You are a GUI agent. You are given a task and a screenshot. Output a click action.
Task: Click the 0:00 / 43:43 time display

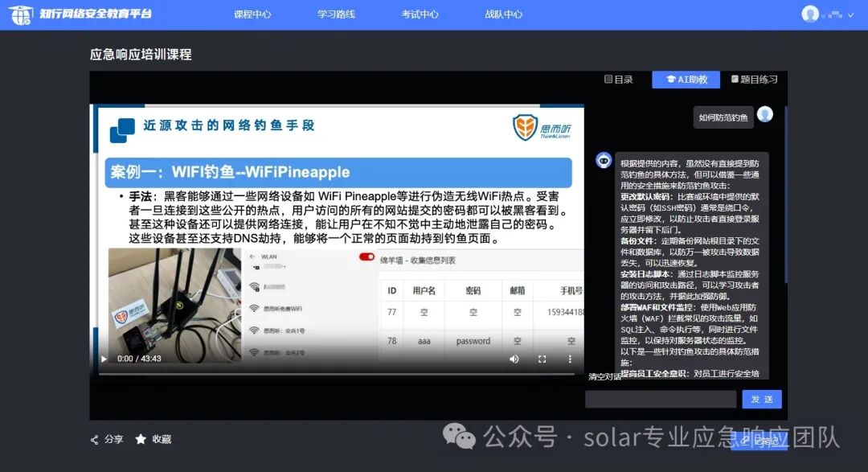(139, 359)
